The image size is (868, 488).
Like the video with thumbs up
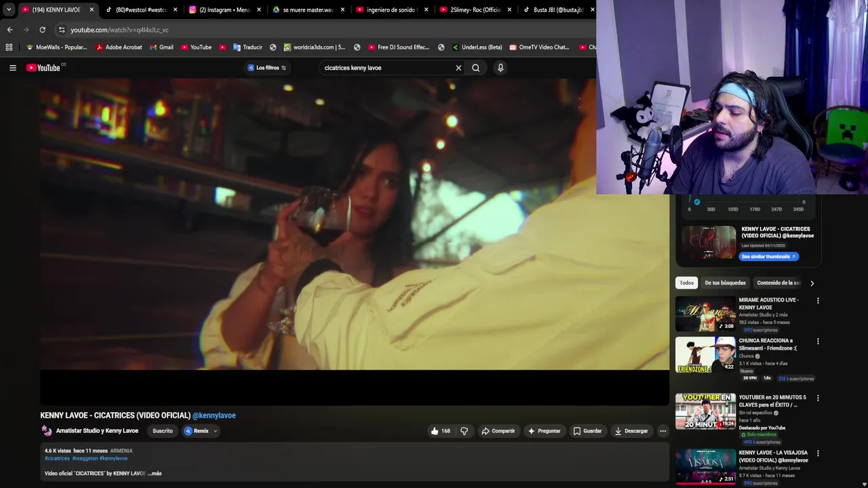440,431
